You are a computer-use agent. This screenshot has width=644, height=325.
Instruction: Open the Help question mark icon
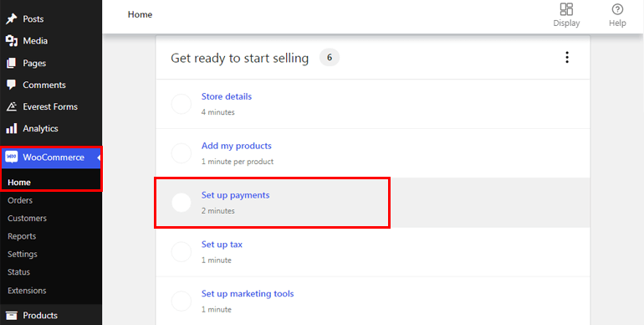617,9
